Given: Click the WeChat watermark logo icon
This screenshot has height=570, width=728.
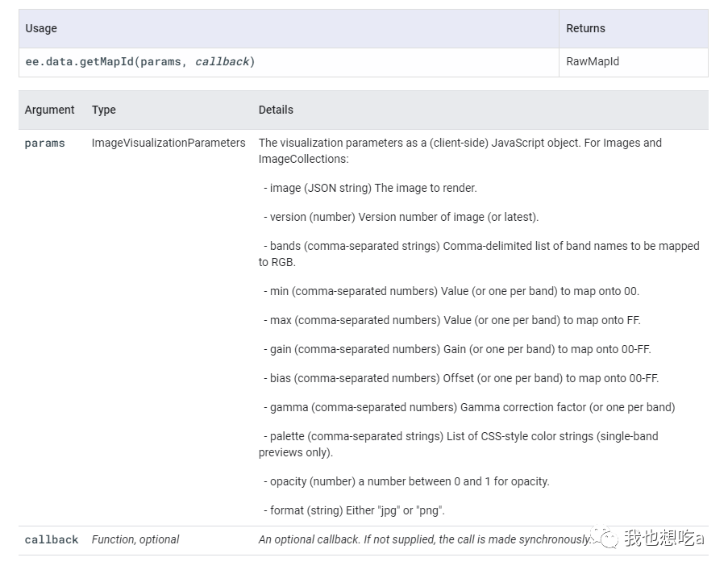Looking at the screenshot, I should (605, 538).
